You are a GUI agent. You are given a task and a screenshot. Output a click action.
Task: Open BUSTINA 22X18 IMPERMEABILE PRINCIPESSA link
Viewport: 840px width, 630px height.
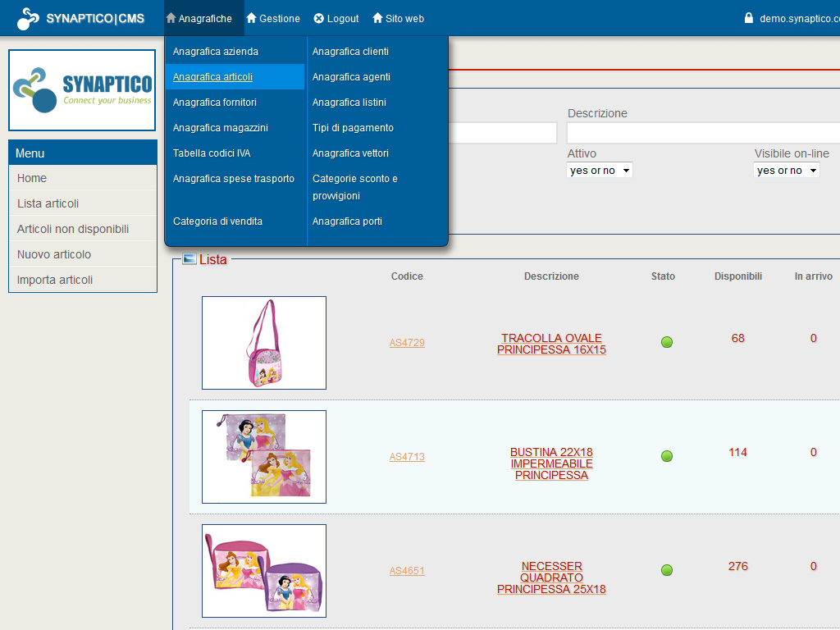[551, 463]
